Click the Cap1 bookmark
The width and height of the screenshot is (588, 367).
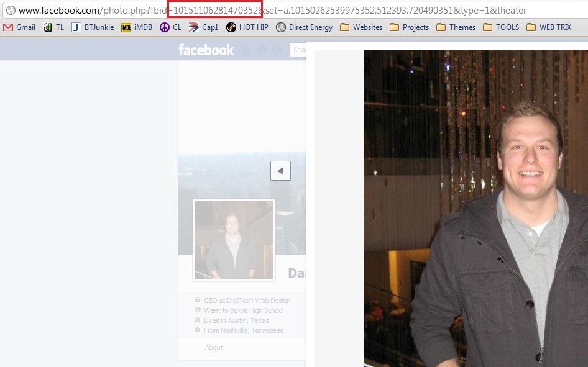coord(203,27)
